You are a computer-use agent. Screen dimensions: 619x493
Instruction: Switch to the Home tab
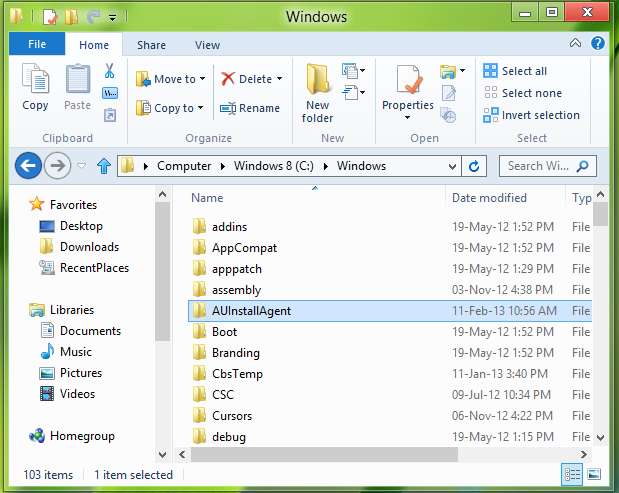click(x=94, y=45)
